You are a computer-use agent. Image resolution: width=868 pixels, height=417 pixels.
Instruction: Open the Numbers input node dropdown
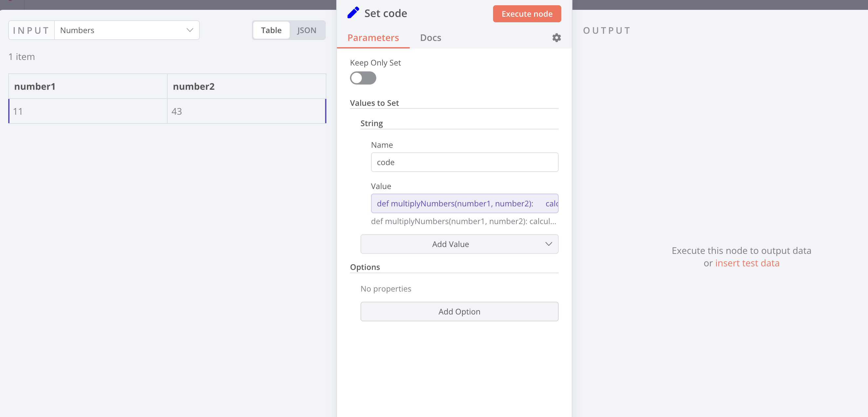click(127, 30)
